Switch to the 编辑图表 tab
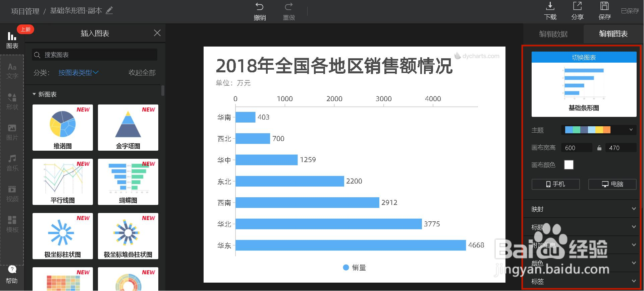Viewport: 644px width, 291px height. [x=613, y=34]
